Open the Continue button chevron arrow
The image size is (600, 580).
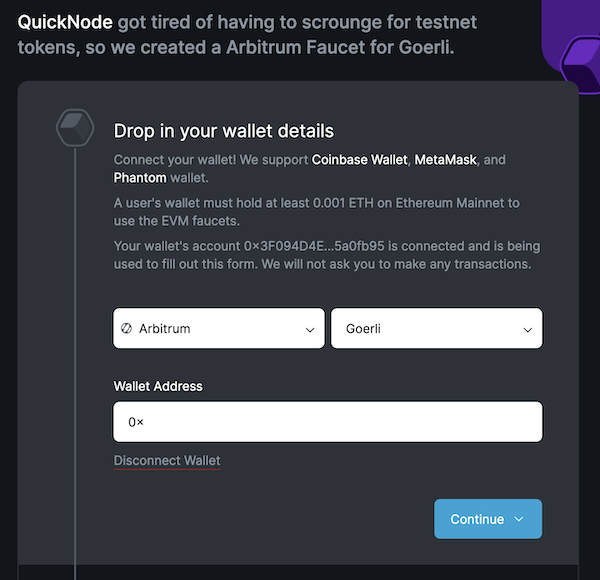pos(519,519)
